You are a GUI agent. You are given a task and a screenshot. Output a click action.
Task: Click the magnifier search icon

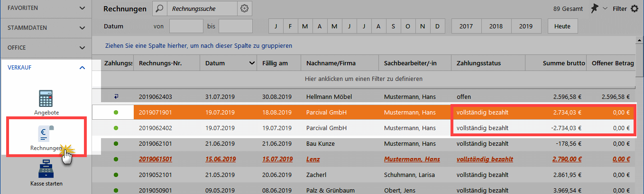160,9
